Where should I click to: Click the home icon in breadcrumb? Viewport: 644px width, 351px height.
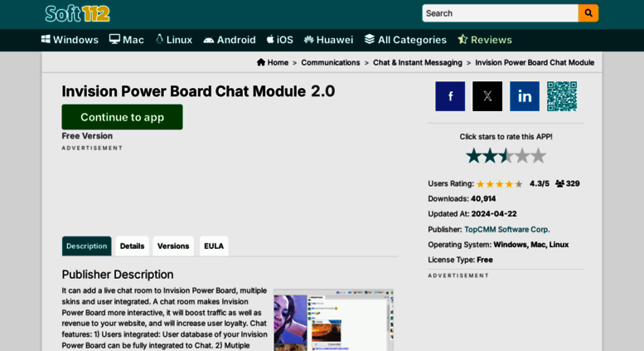click(261, 62)
